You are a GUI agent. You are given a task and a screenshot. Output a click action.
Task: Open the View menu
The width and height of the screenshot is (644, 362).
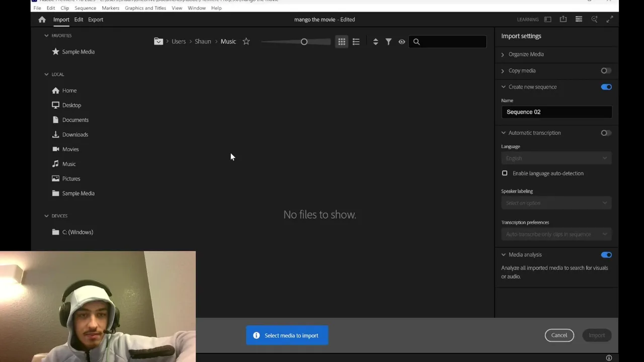coord(177,8)
